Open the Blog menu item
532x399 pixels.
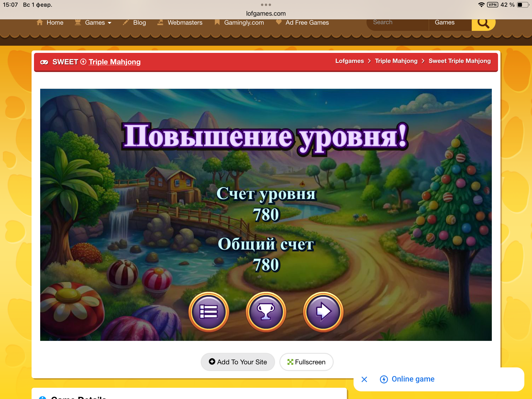(139, 23)
